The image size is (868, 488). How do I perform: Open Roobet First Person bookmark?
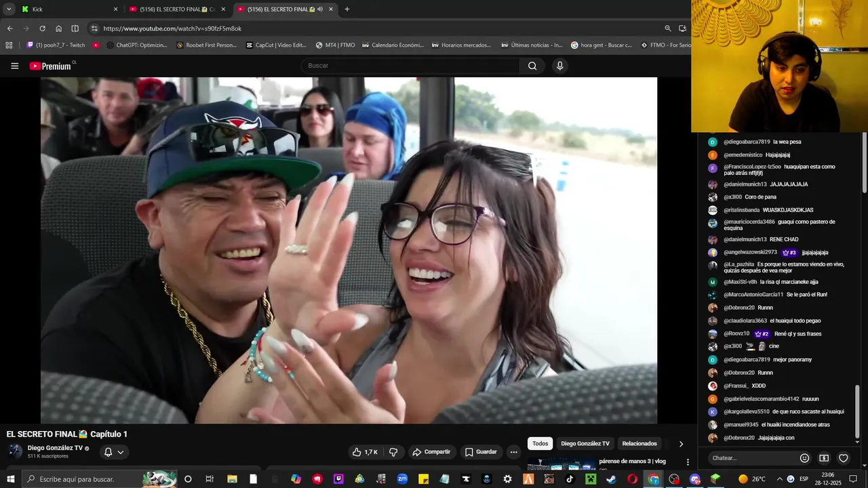tap(207, 45)
